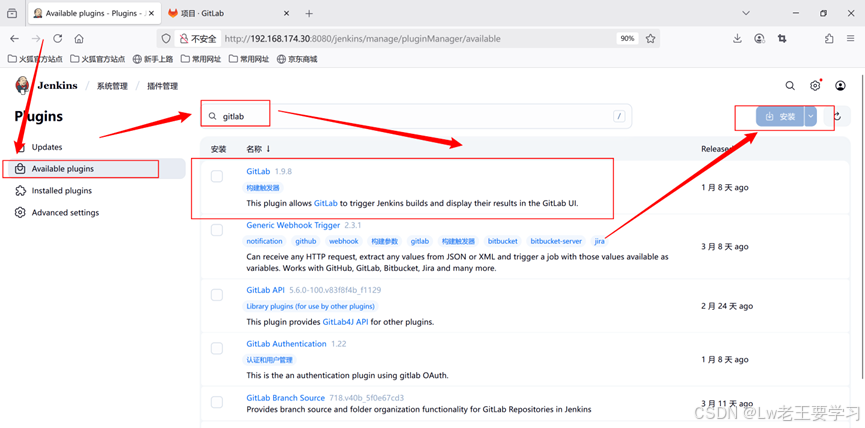The height and width of the screenshot is (428, 865).
Task: Open the Generic Webhook Trigger link
Action: click(293, 225)
